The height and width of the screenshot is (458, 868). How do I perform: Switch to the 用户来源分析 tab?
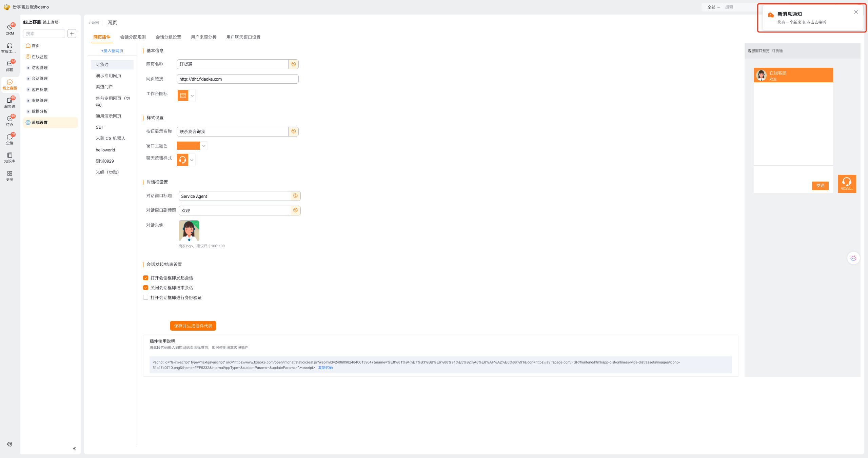pyautogui.click(x=203, y=37)
